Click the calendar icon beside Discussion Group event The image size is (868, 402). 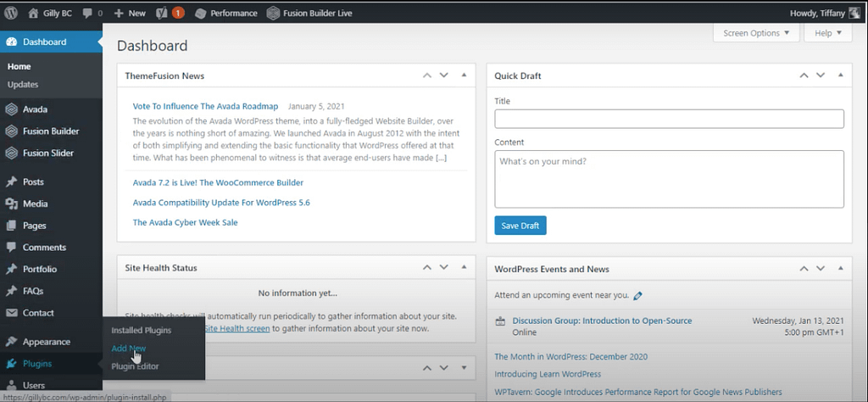pos(500,321)
